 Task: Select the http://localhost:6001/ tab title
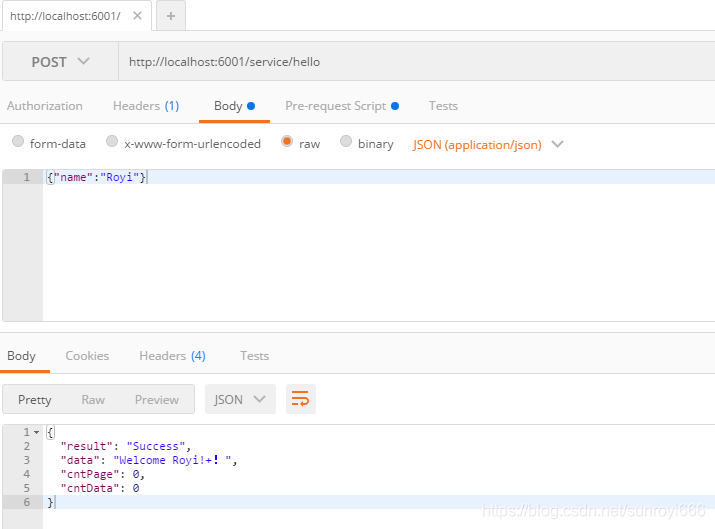click(x=65, y=16)
